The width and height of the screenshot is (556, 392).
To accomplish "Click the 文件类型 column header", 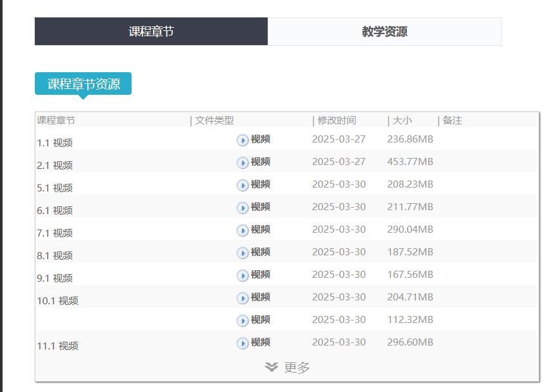I will coord(214,121).
